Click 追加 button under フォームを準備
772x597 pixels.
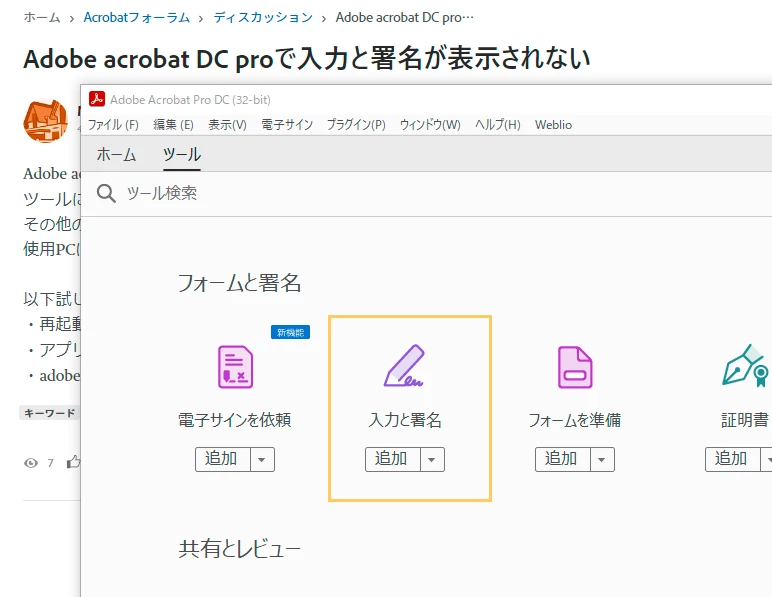(x=563, y=460)
